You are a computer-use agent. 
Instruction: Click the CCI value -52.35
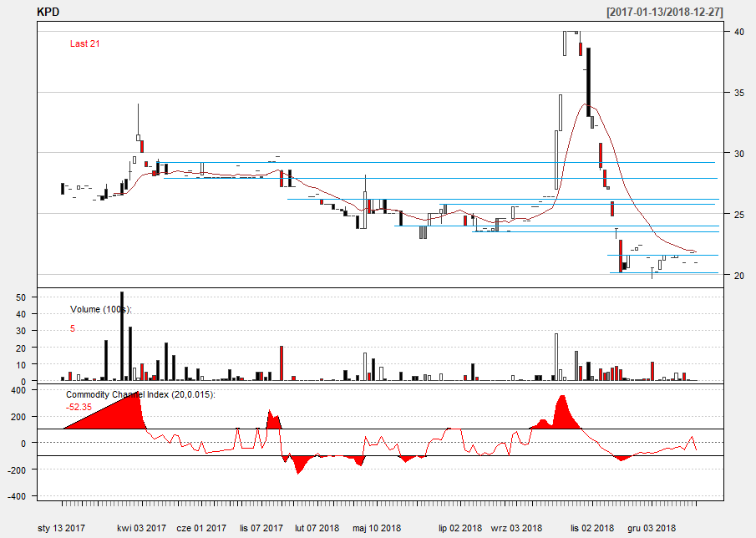tap(79, 407)
